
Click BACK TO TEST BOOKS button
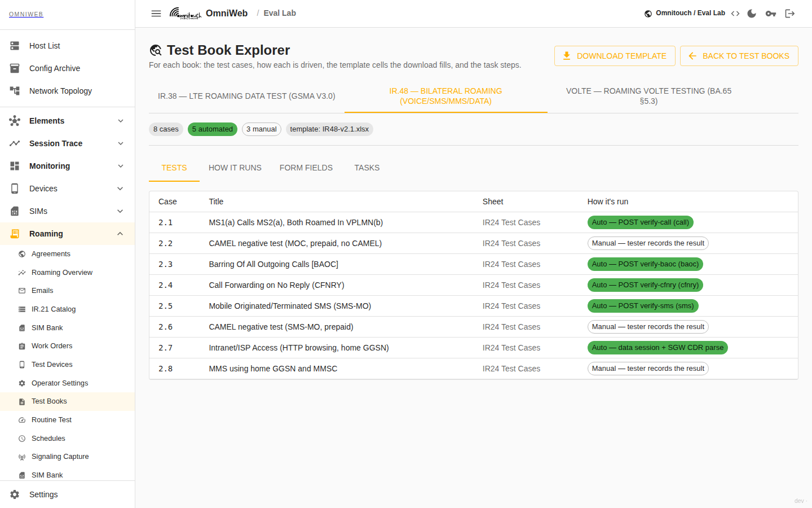739,56
